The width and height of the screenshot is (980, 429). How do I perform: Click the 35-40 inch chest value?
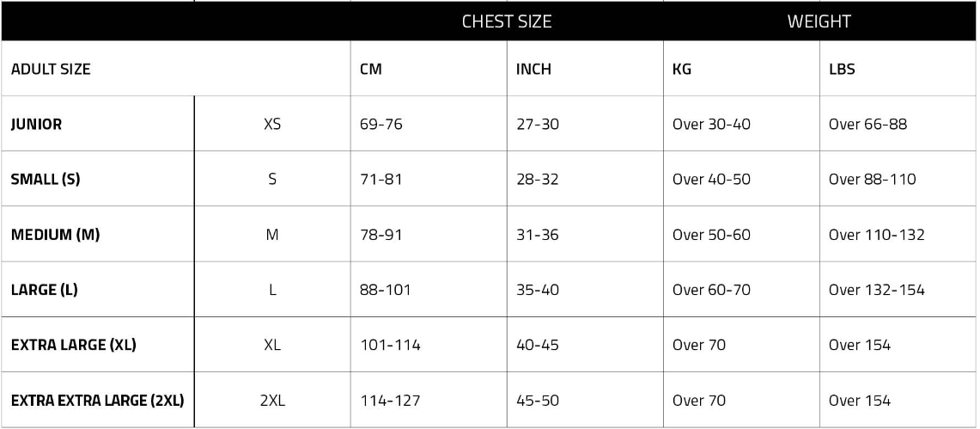click(538, 290)
